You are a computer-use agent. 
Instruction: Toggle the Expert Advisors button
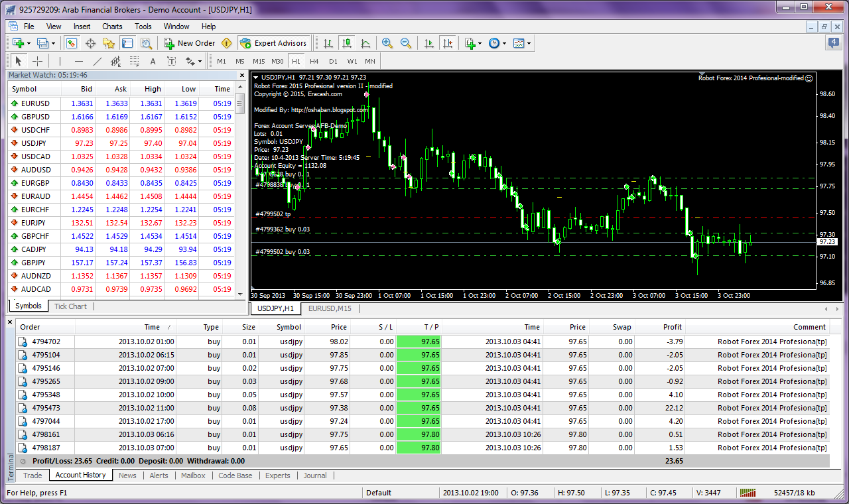pyautogui.click(x=273, y=43)
